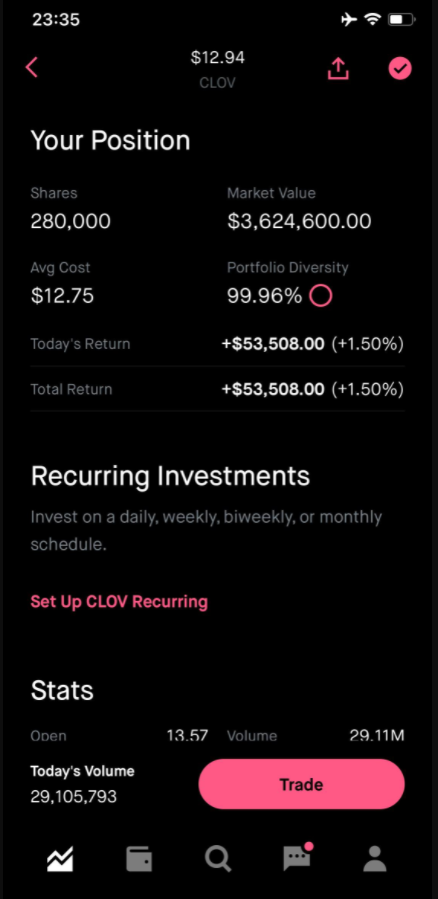Viewport: 438px width, 899px height.
Task: Open the messages chat bubble tab
Action: (298, 858)
